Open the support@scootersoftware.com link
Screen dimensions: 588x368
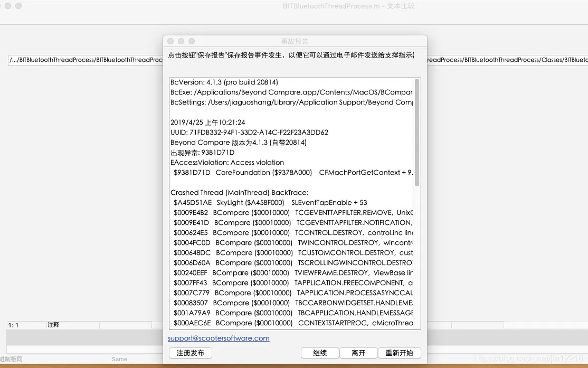point(219,338)
